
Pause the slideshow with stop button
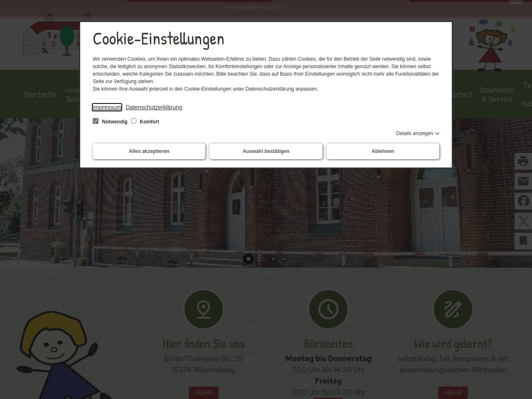(249, 259)
